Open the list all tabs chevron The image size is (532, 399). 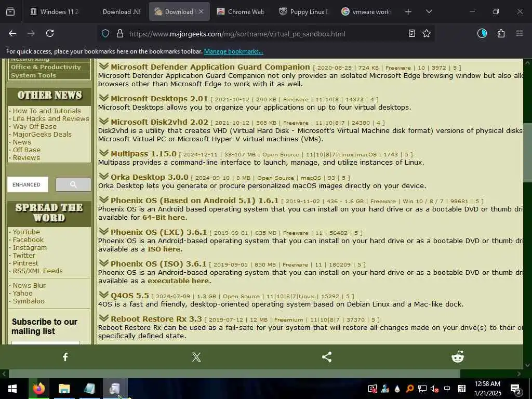click(x=429, y=11)
